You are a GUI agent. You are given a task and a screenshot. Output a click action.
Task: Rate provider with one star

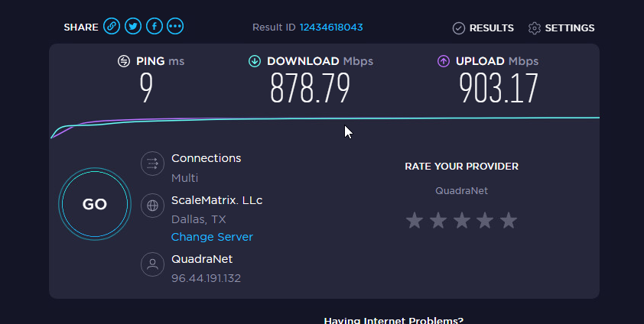click(x=415, y=220)
